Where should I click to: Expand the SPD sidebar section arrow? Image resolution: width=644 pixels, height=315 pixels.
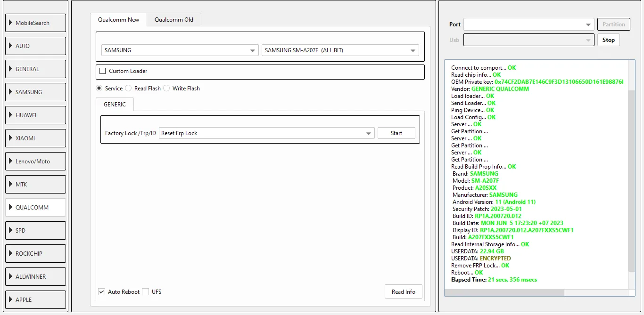click(x=11, y=231)
